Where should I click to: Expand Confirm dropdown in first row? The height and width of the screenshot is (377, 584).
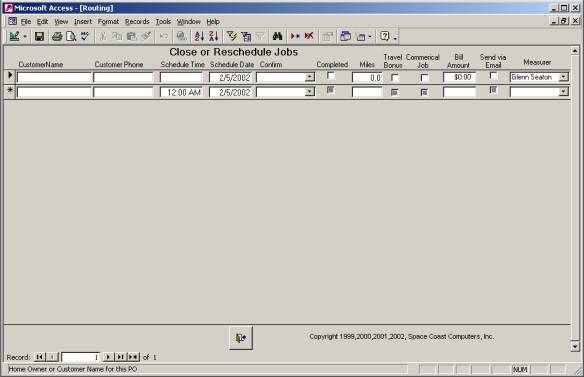[310, 77]
